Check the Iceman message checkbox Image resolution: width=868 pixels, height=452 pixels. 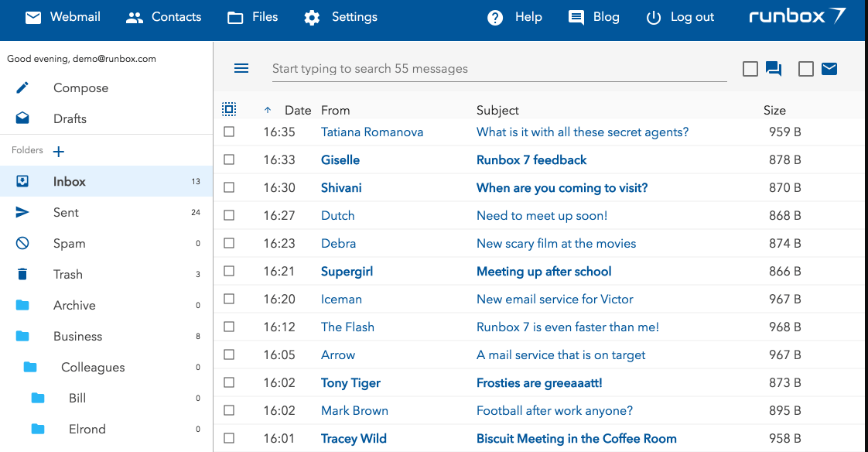(229, 299)
